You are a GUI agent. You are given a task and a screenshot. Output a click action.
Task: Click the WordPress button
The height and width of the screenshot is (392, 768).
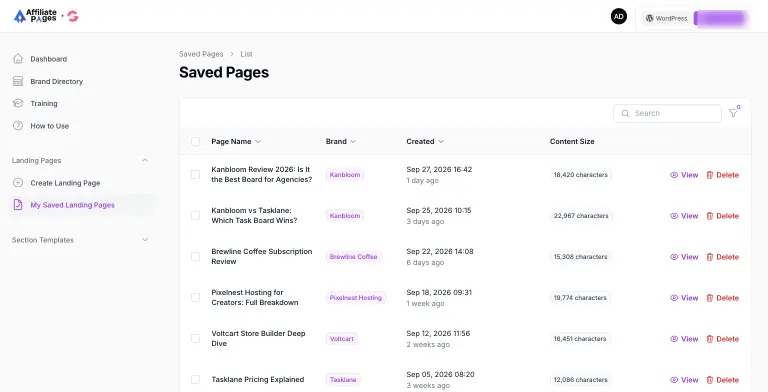point(666,18)
